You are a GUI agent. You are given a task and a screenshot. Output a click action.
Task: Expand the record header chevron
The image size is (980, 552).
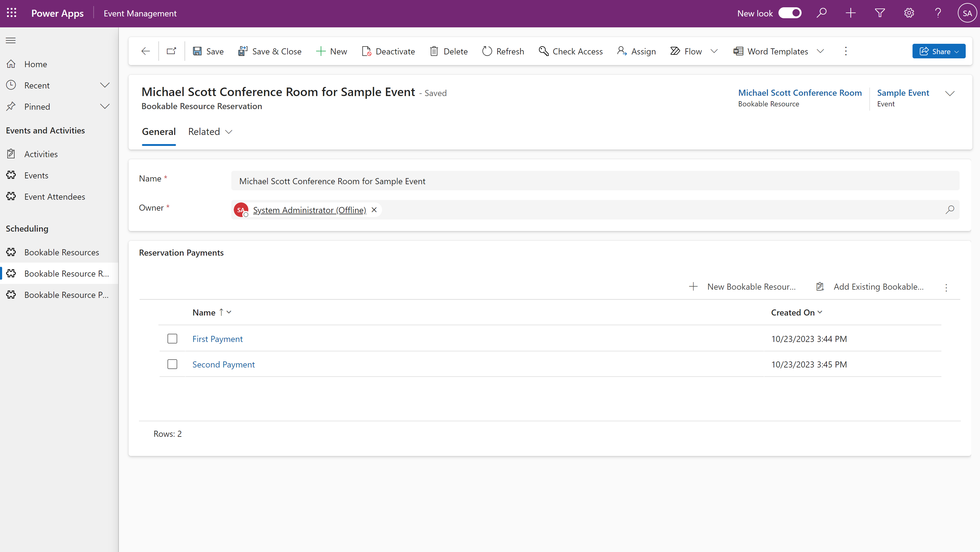tap(950, 93)
